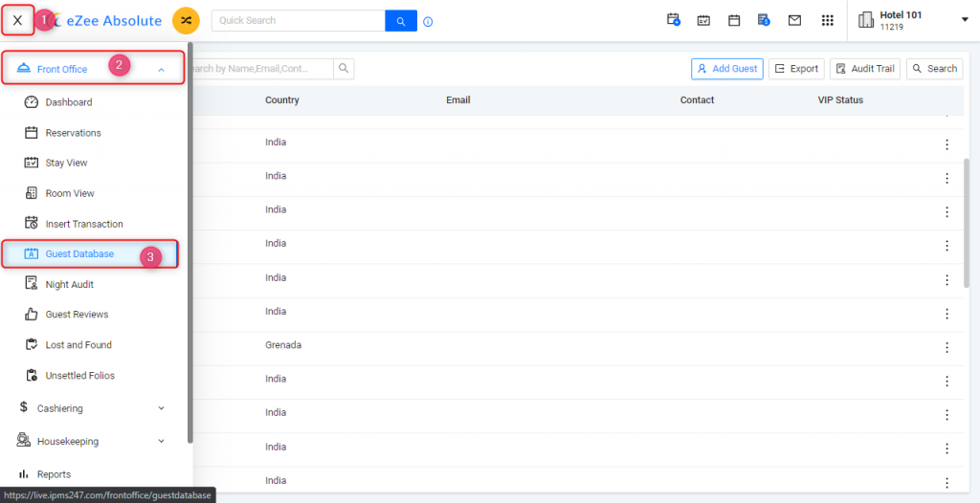Click the Guest Reviews thumbs-up icon
The image size is (980, 503).
[x=32, y=315]
